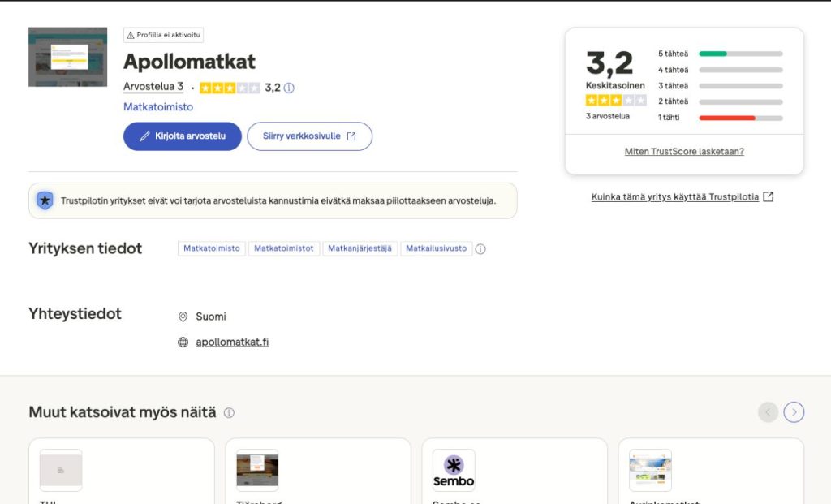The height and width of the screenshot is (504, 831).
Task: Click the right carousel arrow
Action: (x=794, y=412)
